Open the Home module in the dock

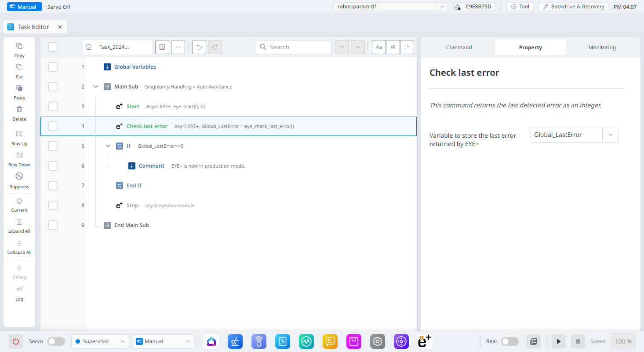click(x=212, y=341)
